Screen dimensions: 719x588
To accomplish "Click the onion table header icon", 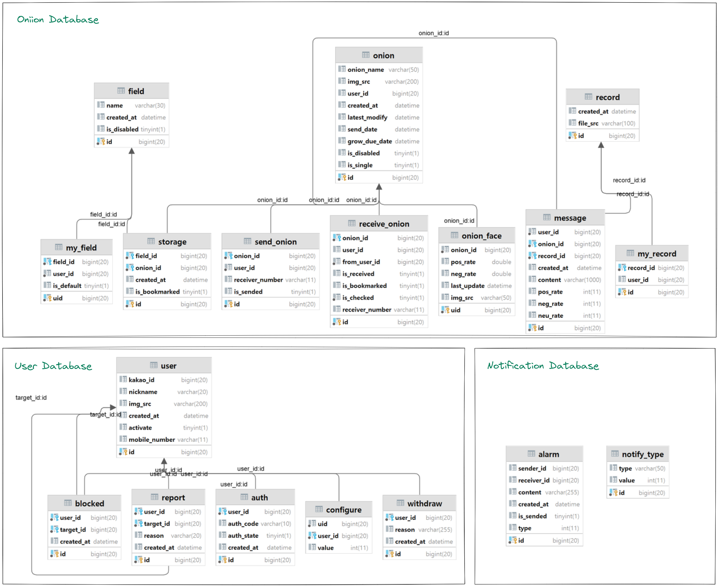I will point(366,55).
